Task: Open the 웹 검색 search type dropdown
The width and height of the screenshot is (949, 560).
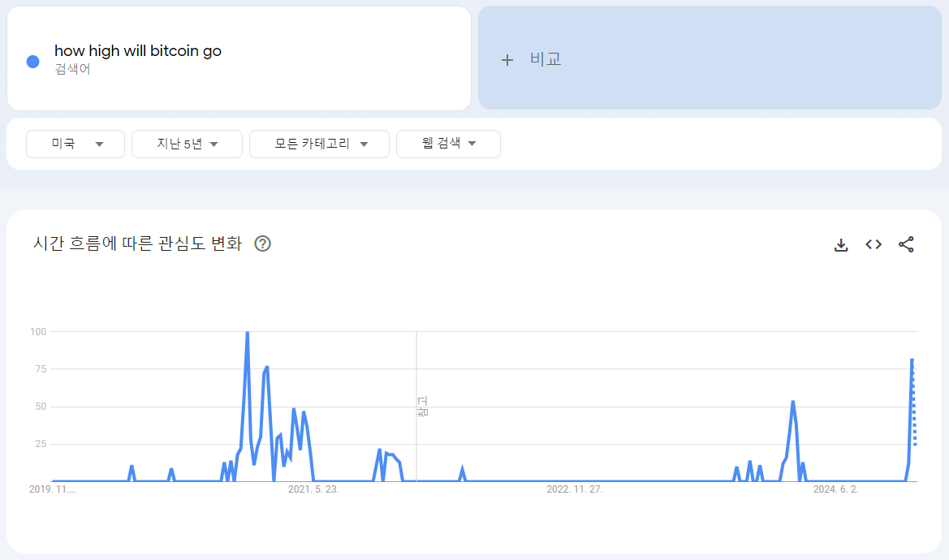Action: [448, 144]
